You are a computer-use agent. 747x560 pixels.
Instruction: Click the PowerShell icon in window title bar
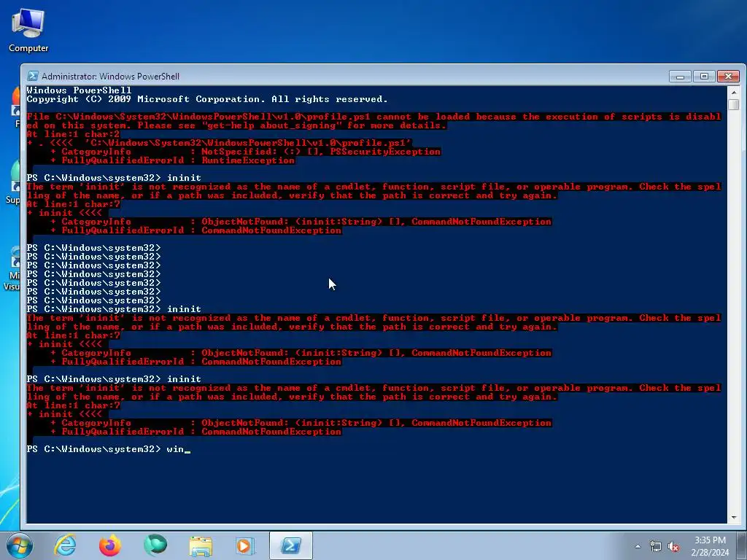click(x=32, y=76)
